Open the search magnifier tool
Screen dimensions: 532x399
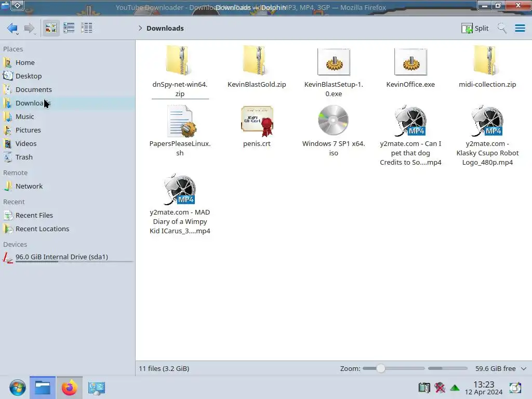(502, 28)
